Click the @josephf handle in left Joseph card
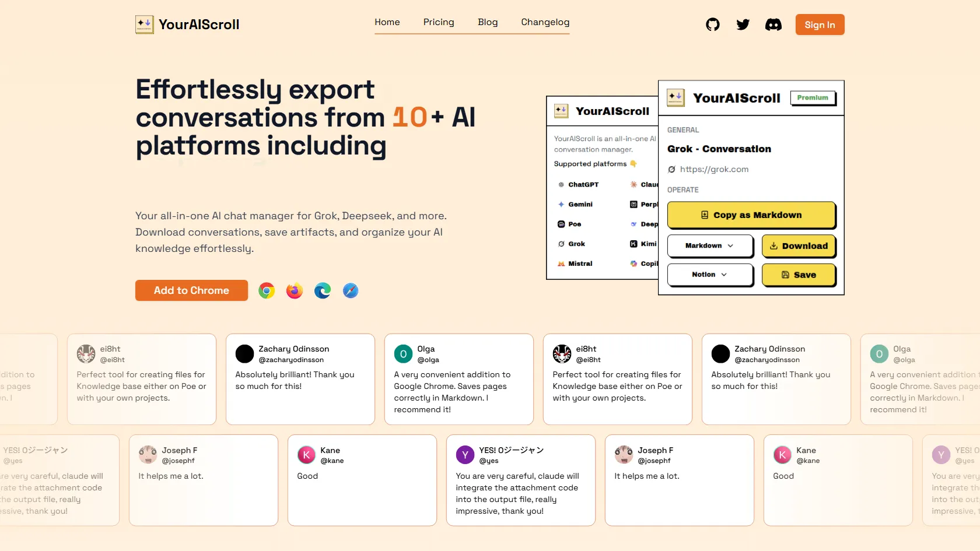The height and width of the screenshot is (551, 980). pyautogui.click(x=178, y=461)
